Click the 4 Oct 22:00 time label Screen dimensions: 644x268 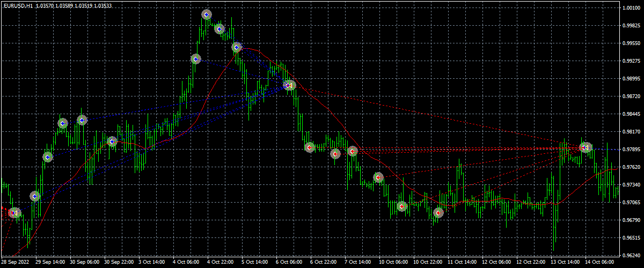pyautogui.click(x=221, y=263)
